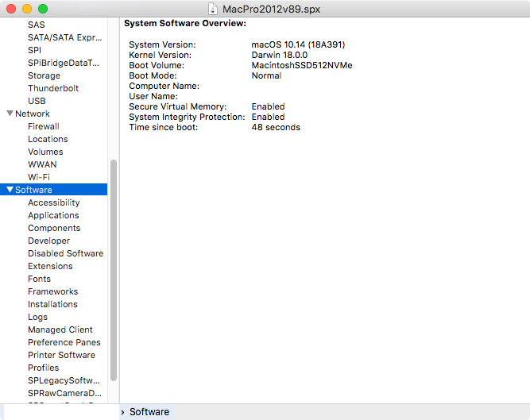Click the 48 seconds boot time value

(276, 127)
